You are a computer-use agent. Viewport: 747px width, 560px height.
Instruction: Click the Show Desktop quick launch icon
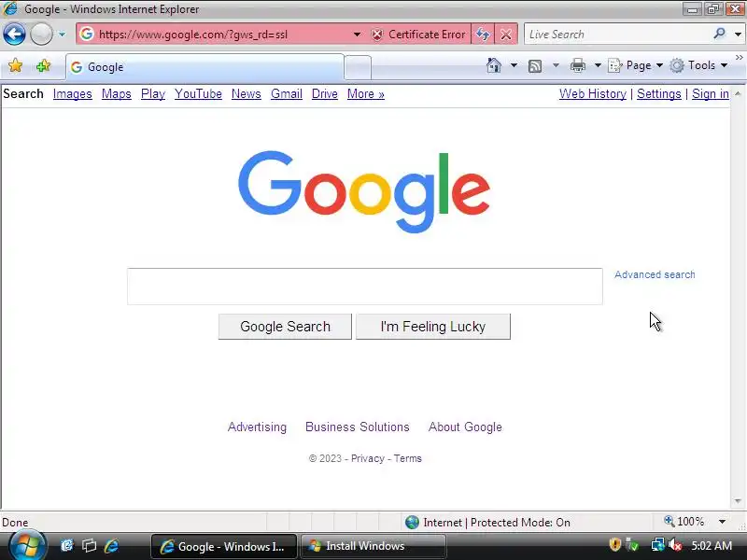click(67, 545)
